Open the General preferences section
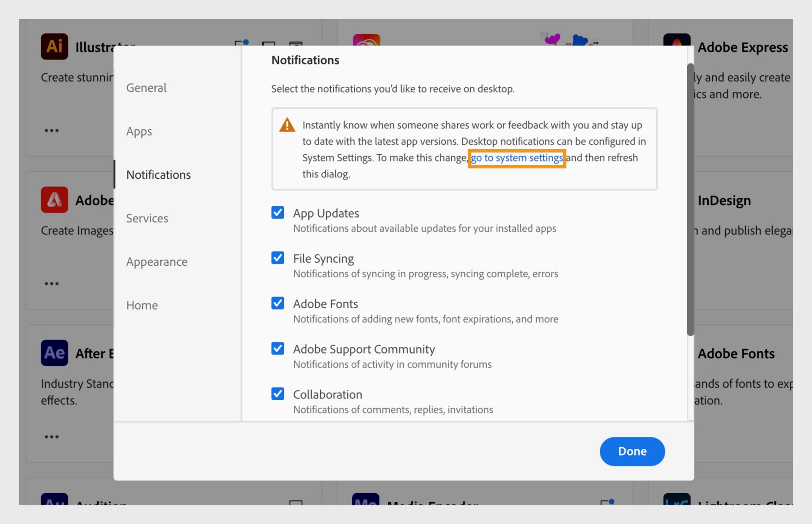The image size is (812, 524). click(x=146, y=87)
